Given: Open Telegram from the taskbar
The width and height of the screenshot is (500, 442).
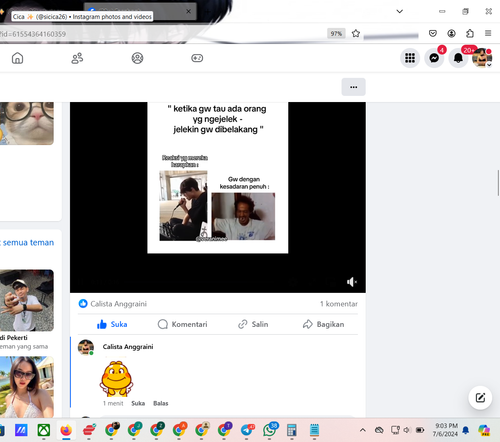Looking at the screenshot, I should click(x=247, y=430).
